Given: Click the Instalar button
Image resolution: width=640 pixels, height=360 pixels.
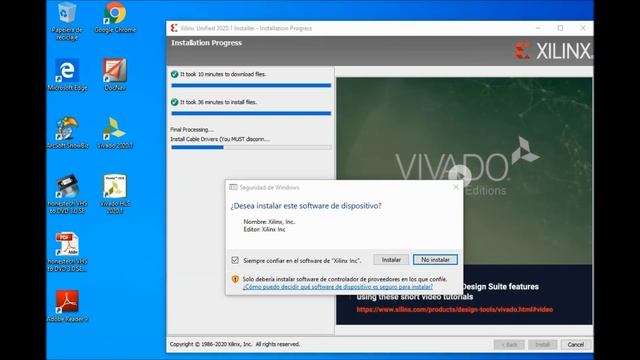Looking at the screenshot, I should click(x=391, y=260).
